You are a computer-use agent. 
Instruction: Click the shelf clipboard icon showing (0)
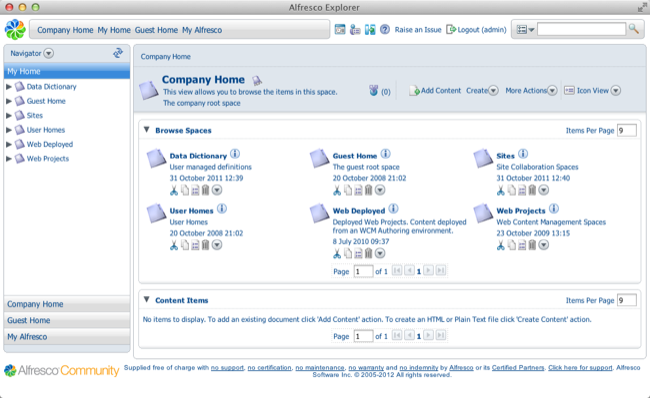click(374, 90)
